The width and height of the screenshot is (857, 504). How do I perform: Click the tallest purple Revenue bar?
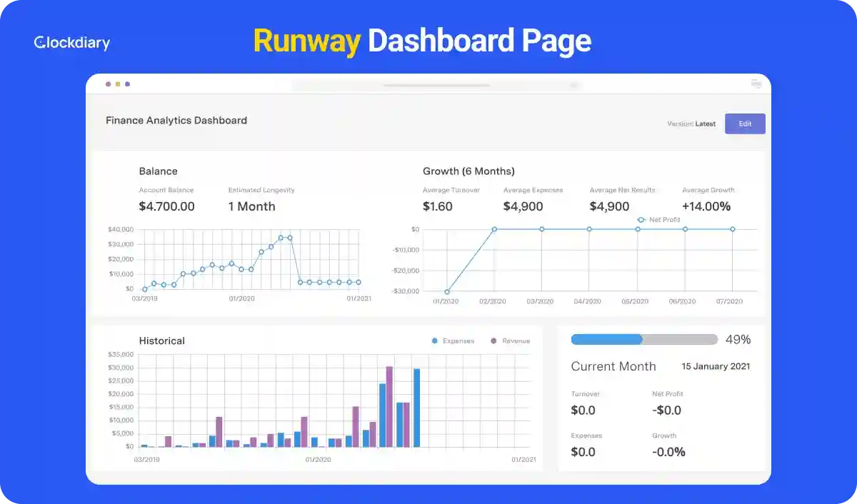[389, 407]
